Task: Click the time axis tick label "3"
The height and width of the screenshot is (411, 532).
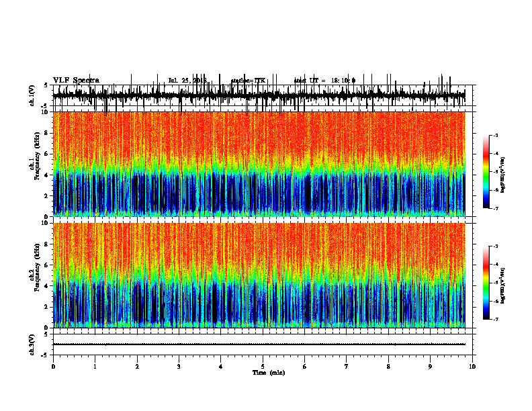Action: coord(179,367)
